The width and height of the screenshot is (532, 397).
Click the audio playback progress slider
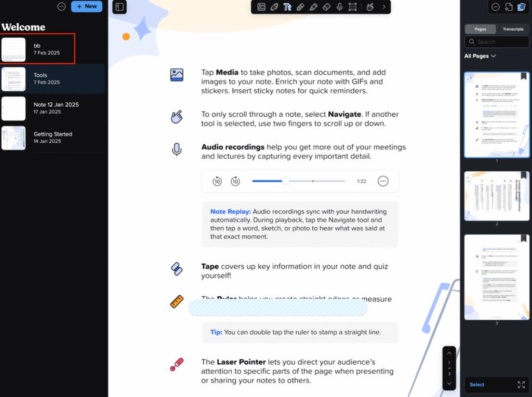point(299,181)
